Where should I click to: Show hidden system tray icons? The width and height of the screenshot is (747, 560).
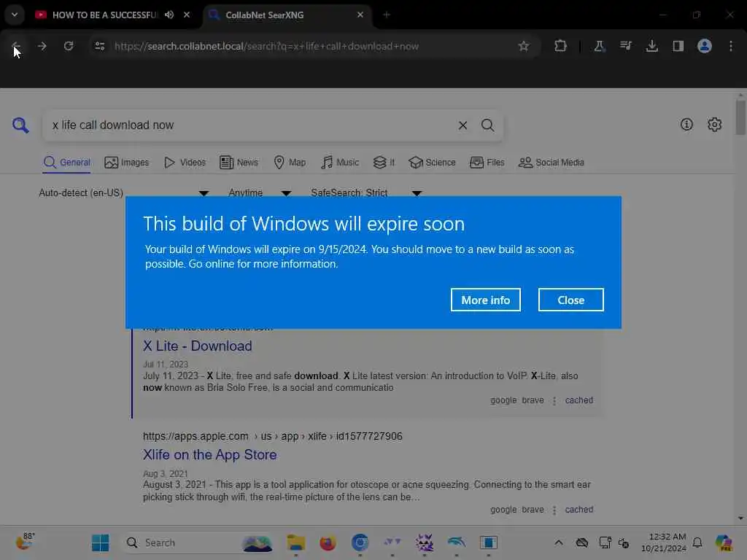coord(558,542)
